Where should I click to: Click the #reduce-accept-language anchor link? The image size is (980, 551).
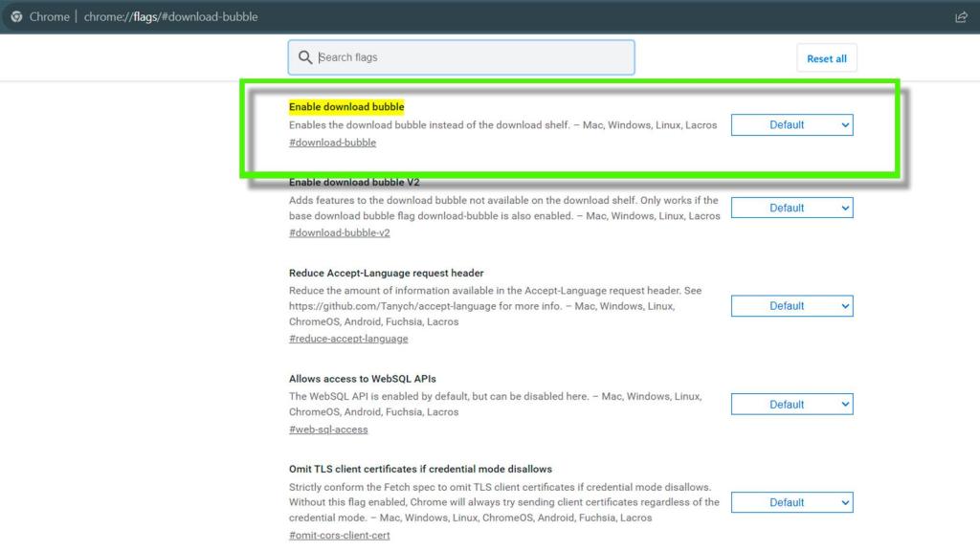[x=348, y=339]
